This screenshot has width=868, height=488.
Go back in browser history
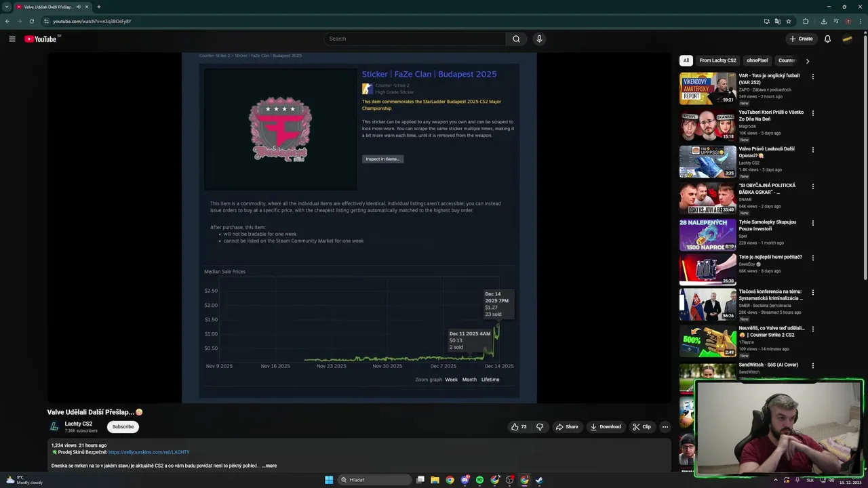click(7, 21)
